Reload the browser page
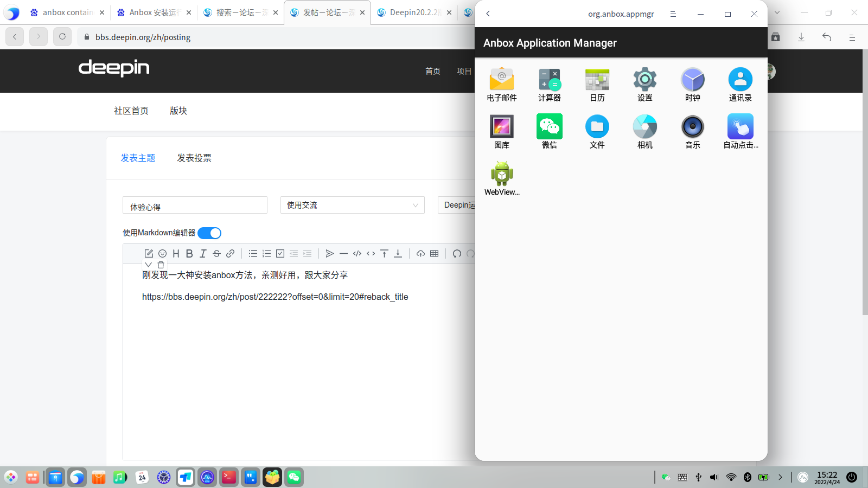Screen dimensions: 868x488 tap(62, 37)
